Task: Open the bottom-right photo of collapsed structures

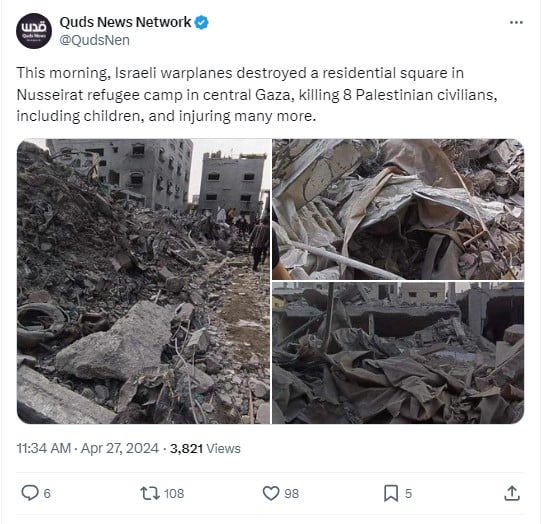Action: coord(398,353)
